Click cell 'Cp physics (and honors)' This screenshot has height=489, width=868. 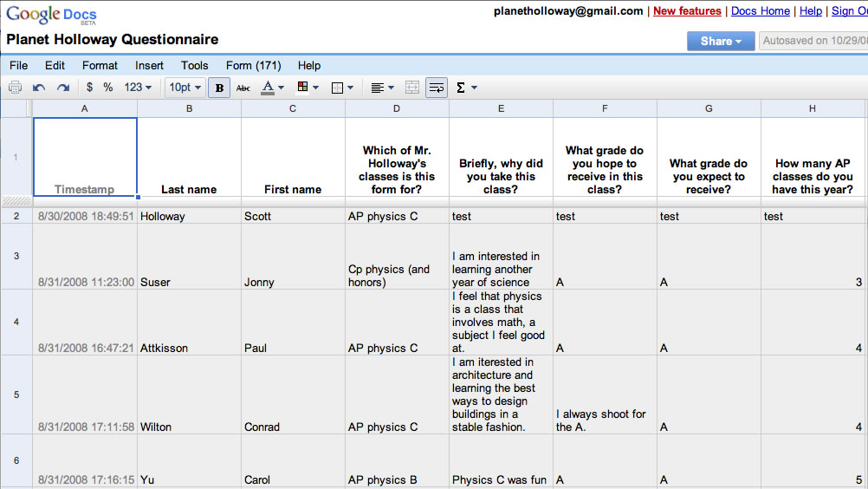tap(397, 257)
